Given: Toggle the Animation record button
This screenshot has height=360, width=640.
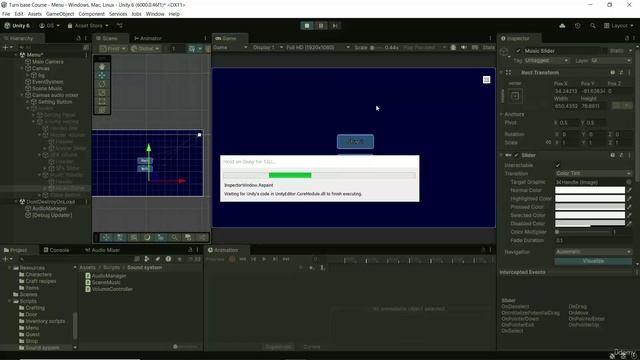Looking at the screenshot, I should click(x=232, y=259).
